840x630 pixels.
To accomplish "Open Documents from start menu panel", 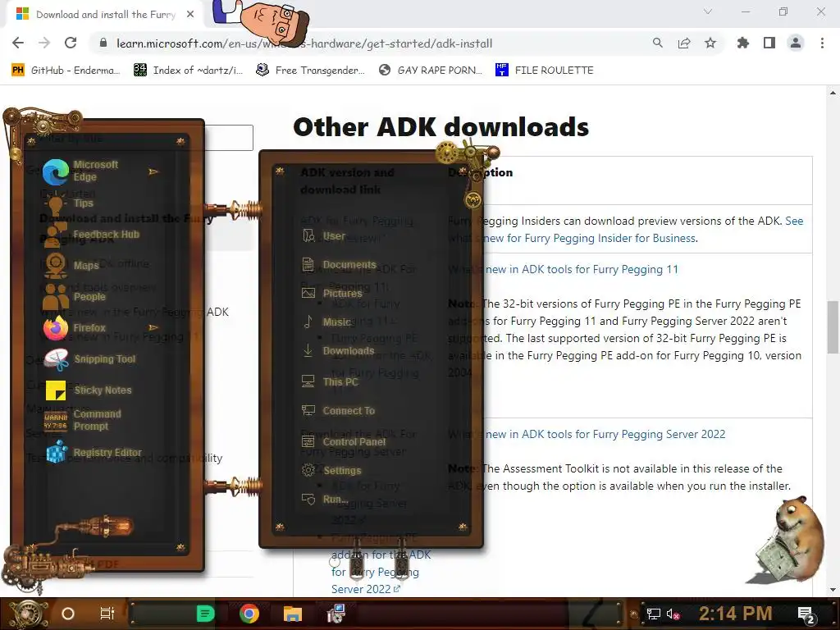I will click(339, 265).
